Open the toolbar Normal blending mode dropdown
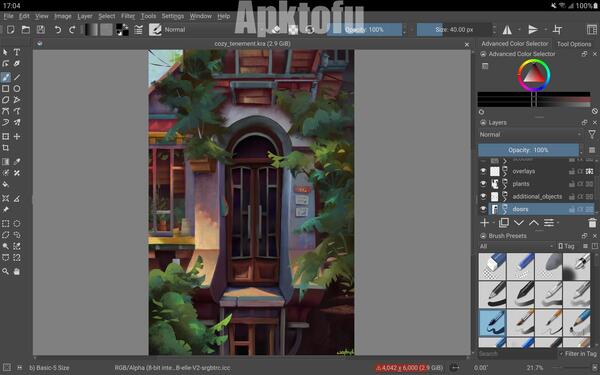600x375 pixels. point(214,29)
